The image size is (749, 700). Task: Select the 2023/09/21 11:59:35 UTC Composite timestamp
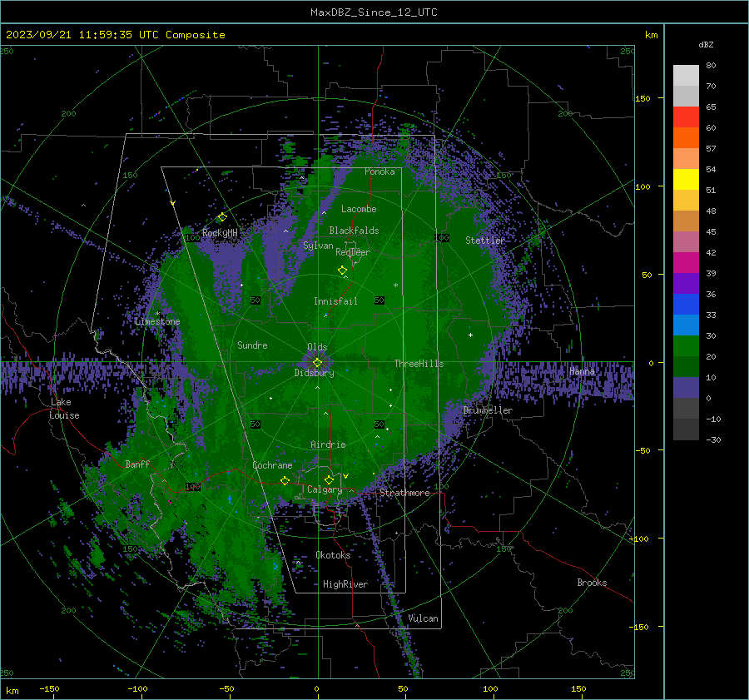(x=115, y=35)
